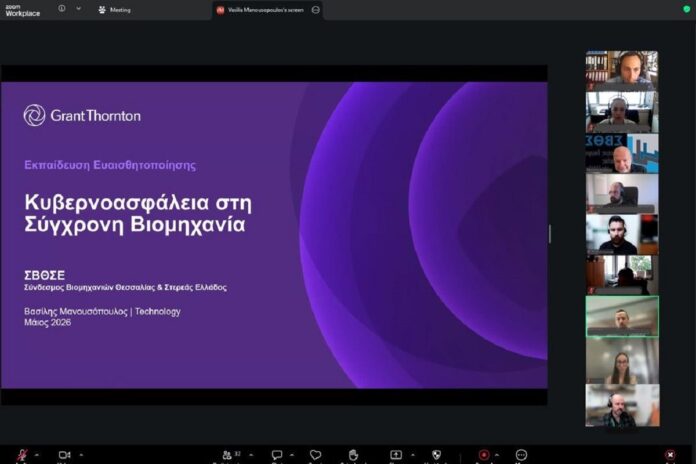Raise hand using the hand icon

tap(353, 455)
